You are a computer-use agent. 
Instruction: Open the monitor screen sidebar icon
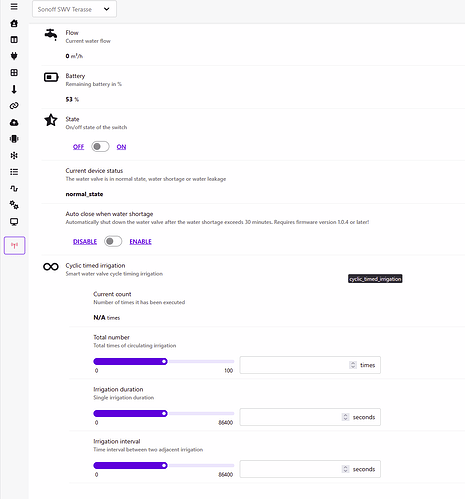pos(14,222)
